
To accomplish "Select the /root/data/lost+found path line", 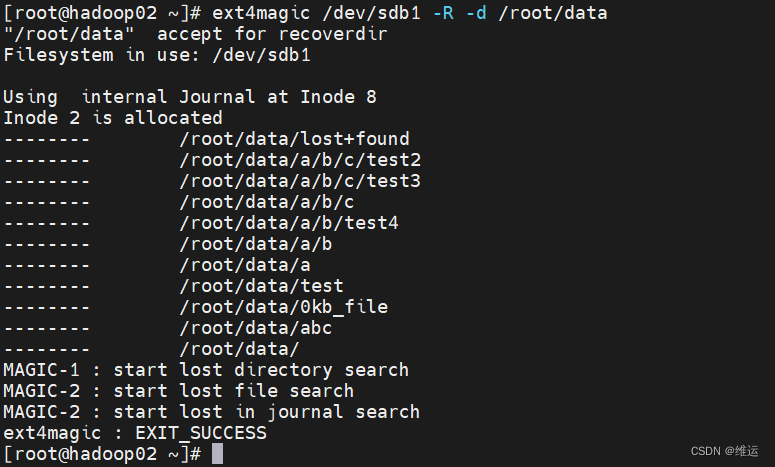I will [x=295, y=139].
